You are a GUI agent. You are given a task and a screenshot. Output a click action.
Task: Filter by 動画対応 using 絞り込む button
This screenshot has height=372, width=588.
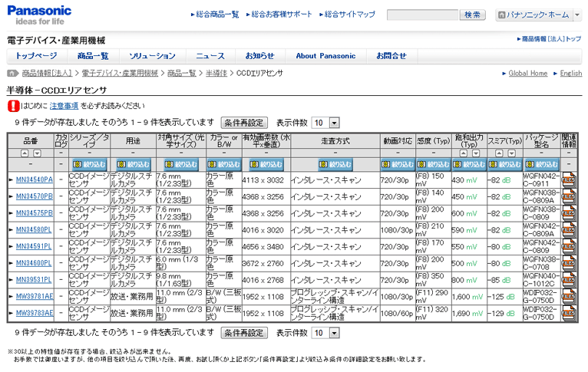[x=398, y=164]
